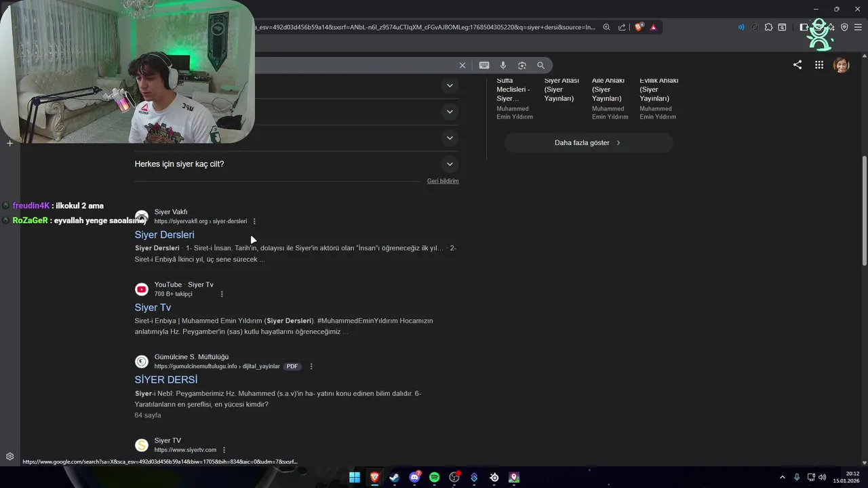This screenshot has height=488, width=868.
Task: Click the Google page share icon
Action: pos(797,65)
